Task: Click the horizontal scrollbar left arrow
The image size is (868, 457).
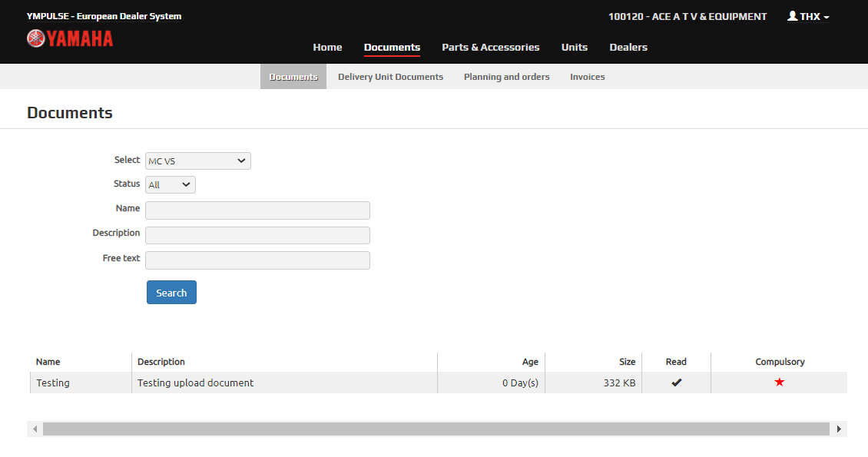Action: click(x=35, y=429)
